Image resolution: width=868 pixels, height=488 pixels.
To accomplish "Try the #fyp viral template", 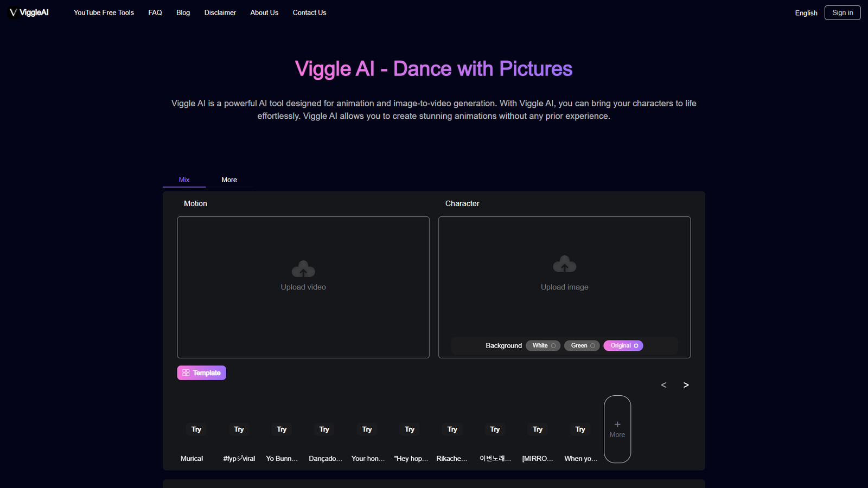I will point(239,429).
